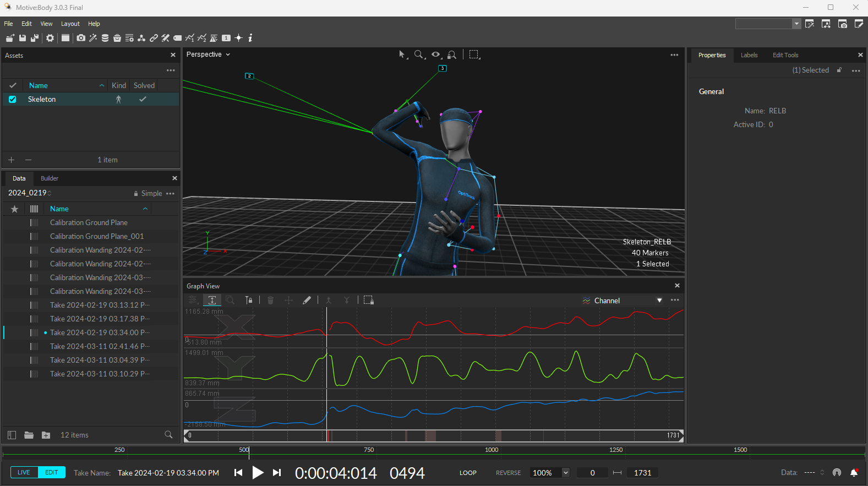Click the camera icon in toolbar

click(81, 38)
